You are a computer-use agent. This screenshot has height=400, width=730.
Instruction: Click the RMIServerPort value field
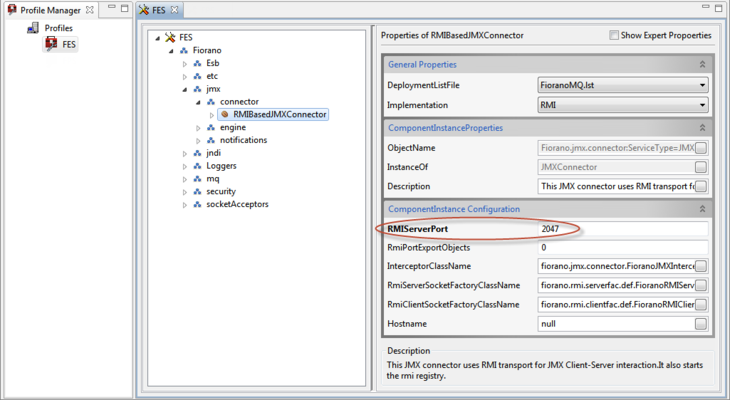point(623,229)
